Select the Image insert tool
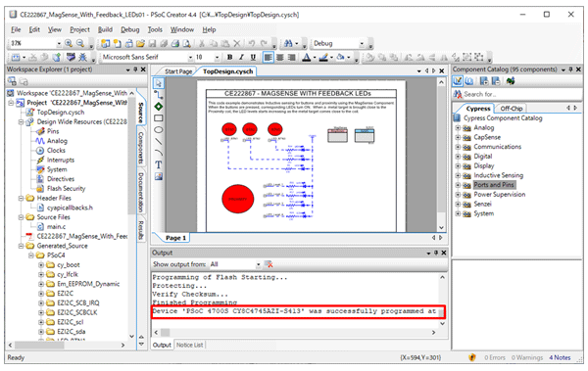The height and width of the screenshot is (371, 588). [159, 176]
